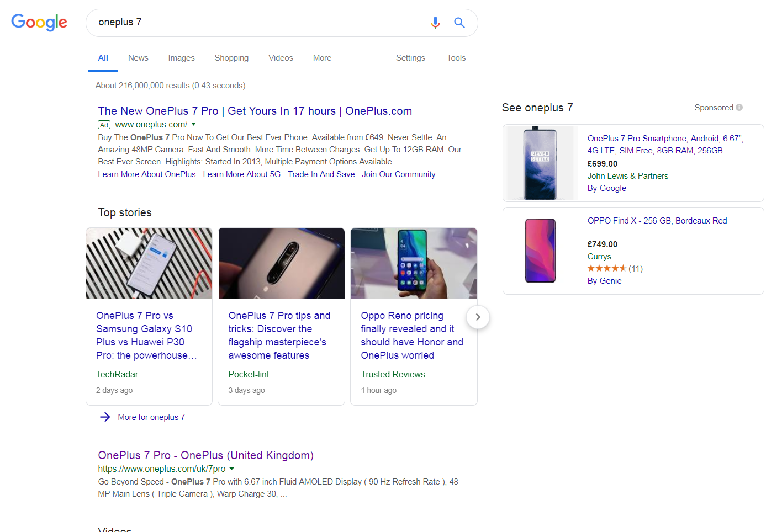782x532 pixels.
Task: Open Trusted Reviews Oppo Reno pricing story
Action: pyautogui.click(x=412, y=336)
